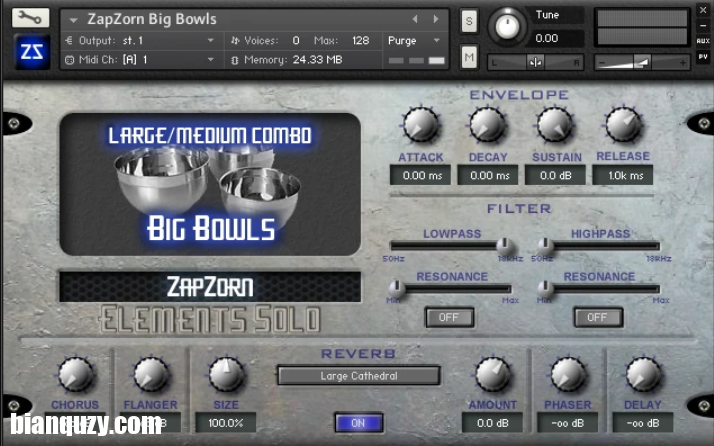This screenshot has width=714, height=446.
Task: Adjust the pan L-R slider
Action: [536, 62]
